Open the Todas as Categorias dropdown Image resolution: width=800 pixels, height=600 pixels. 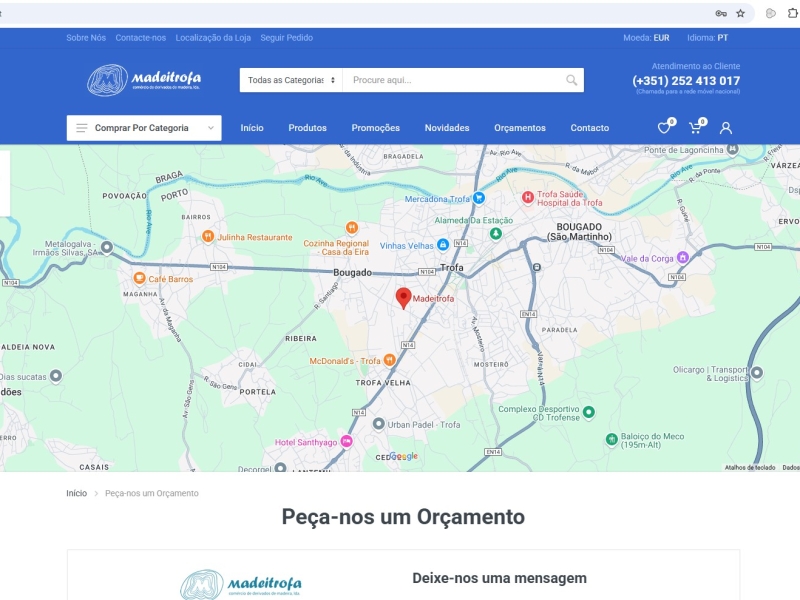291,80
